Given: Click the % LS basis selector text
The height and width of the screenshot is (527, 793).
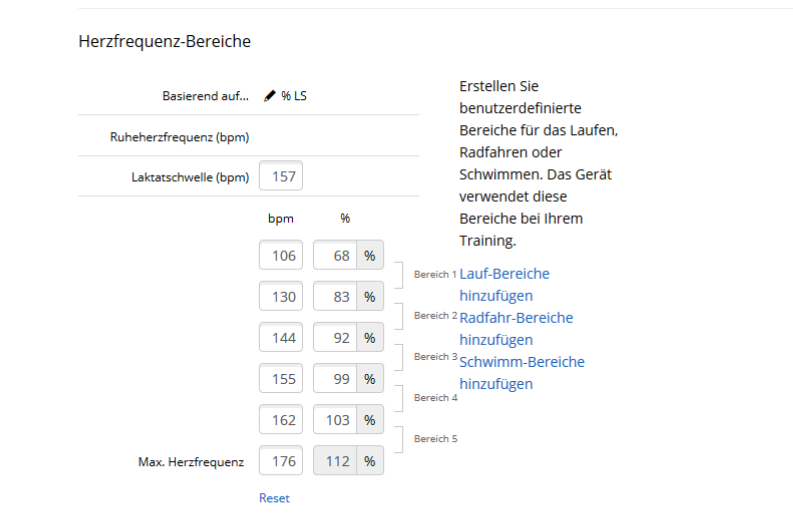Looking at the screenshot, I should tap(294, 96).
